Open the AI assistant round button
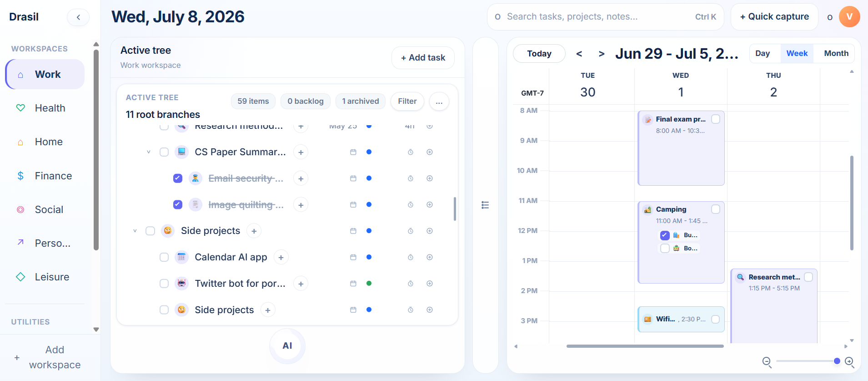 coord(287,346)
